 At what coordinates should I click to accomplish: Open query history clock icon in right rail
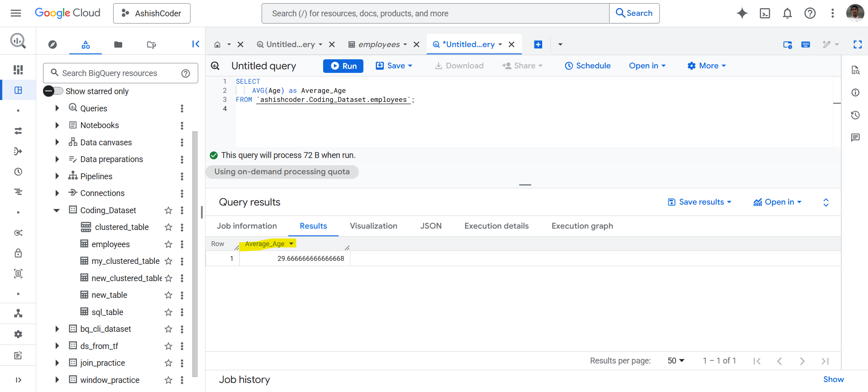tap(855, 115)
